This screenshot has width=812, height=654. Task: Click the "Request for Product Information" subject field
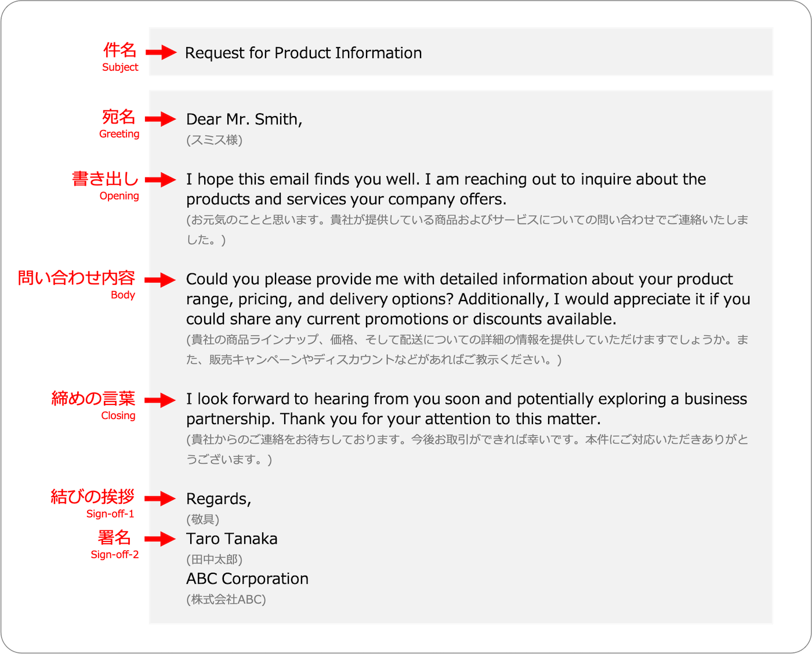click(303, 53)
